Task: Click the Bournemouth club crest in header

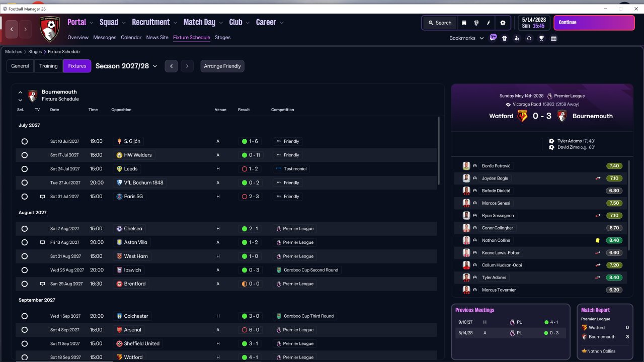Action: coord(50,29)
